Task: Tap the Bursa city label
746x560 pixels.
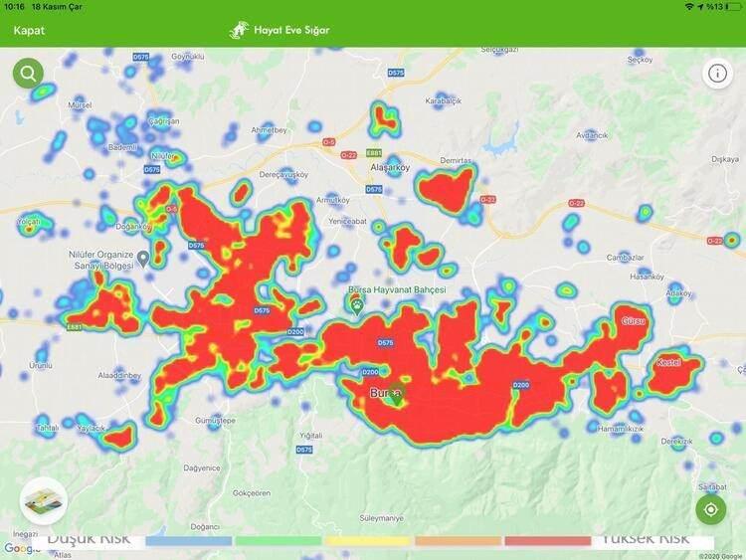Action: (384, 395)
